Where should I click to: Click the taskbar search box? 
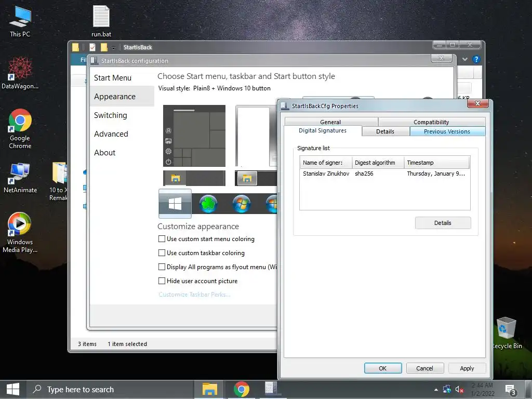[x=110, y=390]
